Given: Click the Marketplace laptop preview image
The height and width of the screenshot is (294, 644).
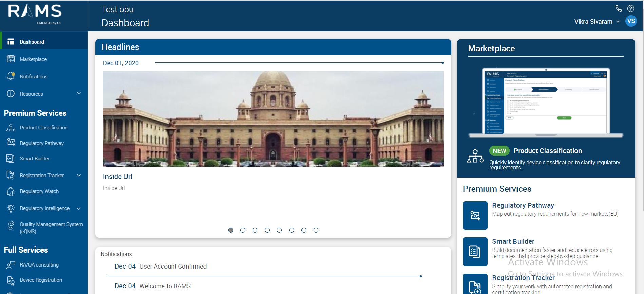Looking at the screenshot, I should click(546, 103).
